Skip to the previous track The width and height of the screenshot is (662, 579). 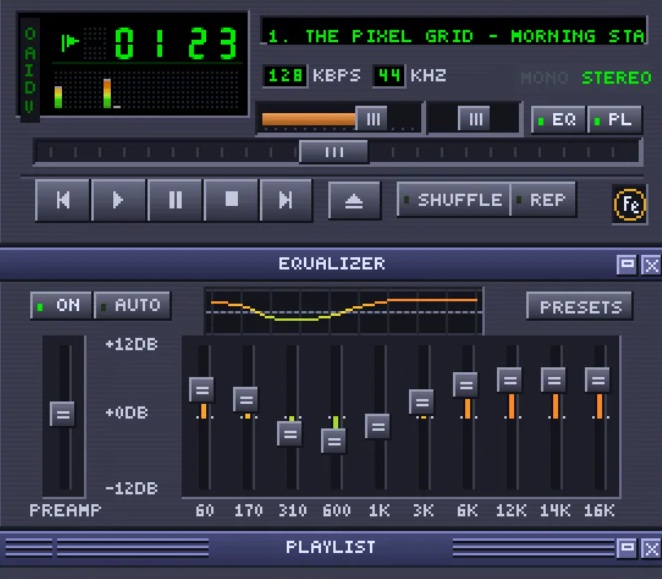(x=62, y=200)
